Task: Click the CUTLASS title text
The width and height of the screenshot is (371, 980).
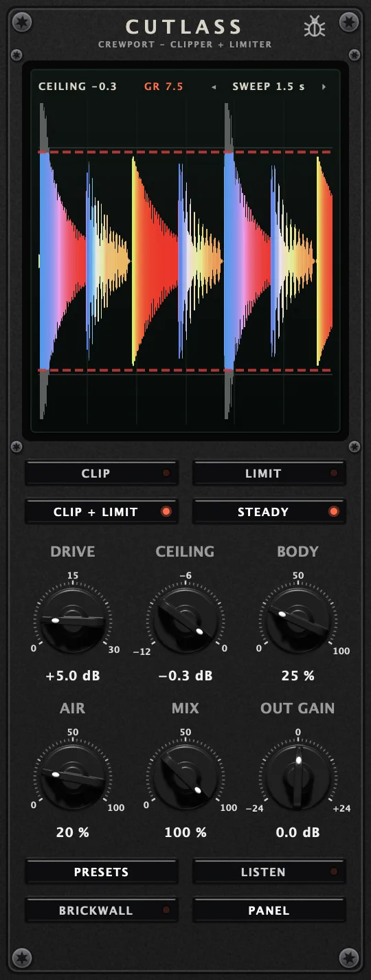Action: coord(183,27)
